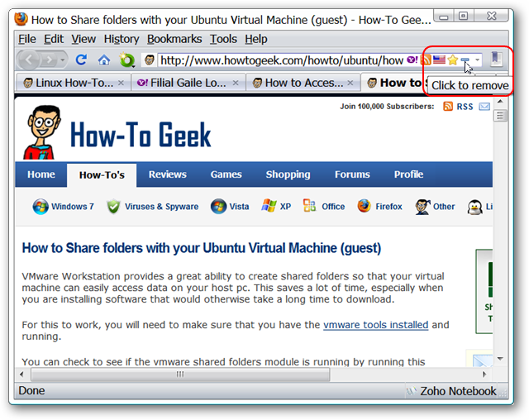Click the email envelope subscribe icon
This screenshot has height=420, width=529.
[484, 107]
